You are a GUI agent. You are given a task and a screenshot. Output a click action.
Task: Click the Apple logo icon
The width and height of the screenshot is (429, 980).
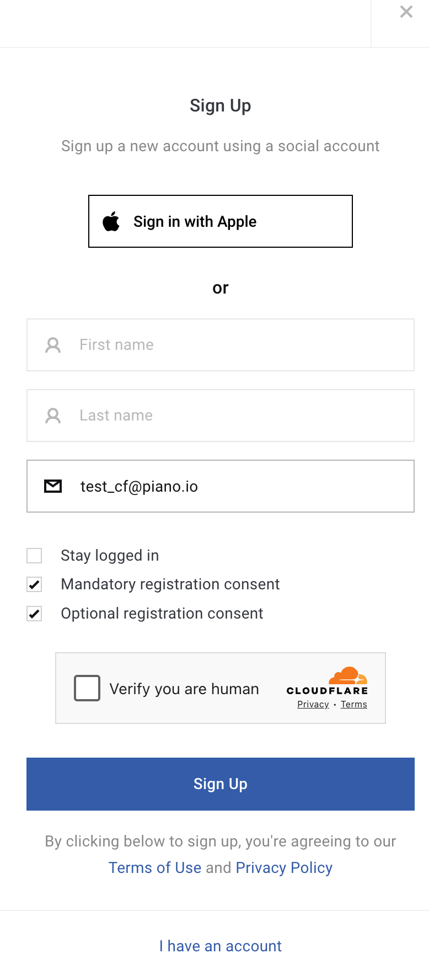111,221
